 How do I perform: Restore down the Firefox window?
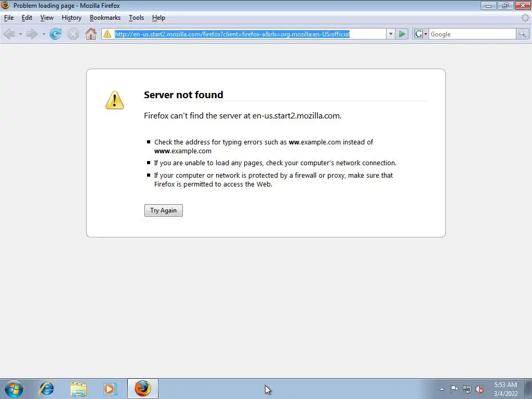click(x=506, y=5)
